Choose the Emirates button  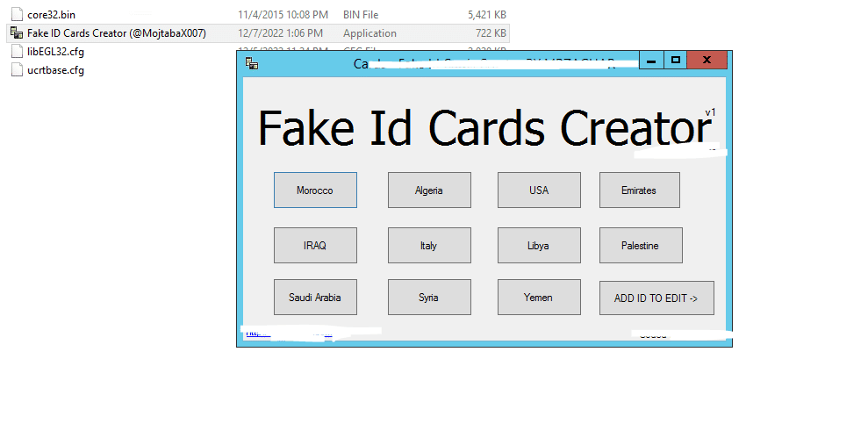pos(639,190)
